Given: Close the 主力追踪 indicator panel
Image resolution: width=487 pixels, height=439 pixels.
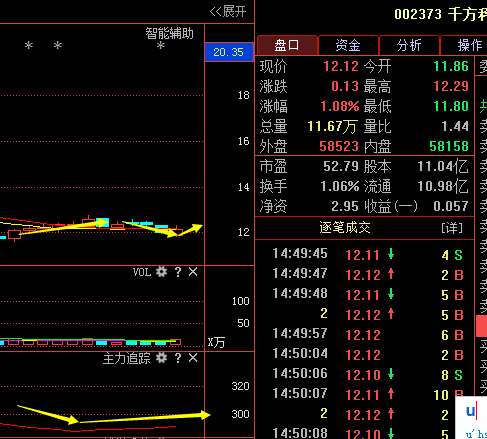Looking at the screenshot, I should (x=193, y=358).
